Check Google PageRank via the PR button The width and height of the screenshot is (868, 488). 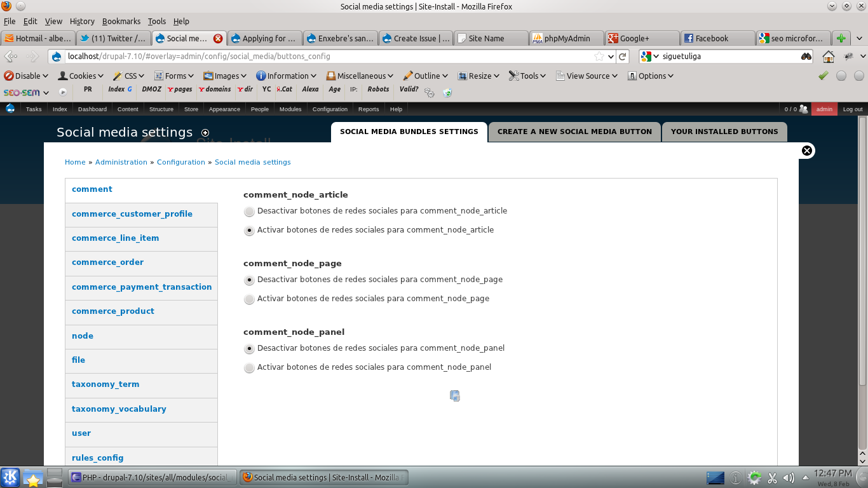pos(88,90)
